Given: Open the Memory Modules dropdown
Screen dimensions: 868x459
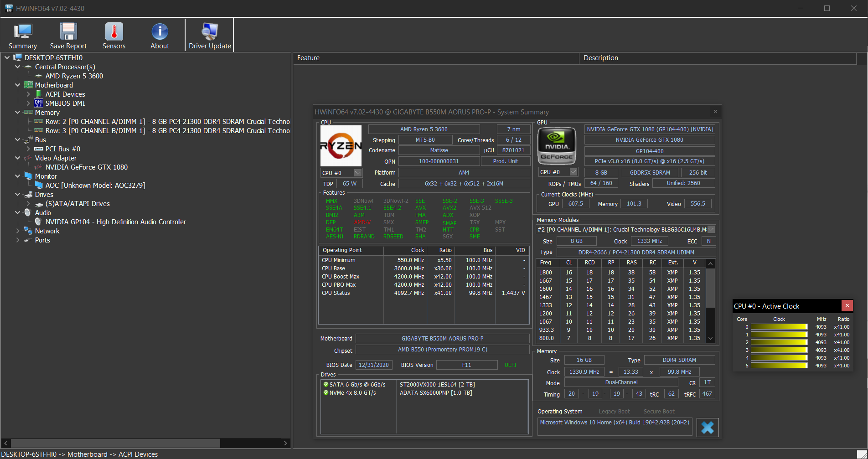Looking at the screenshot, I should [711, 229].
